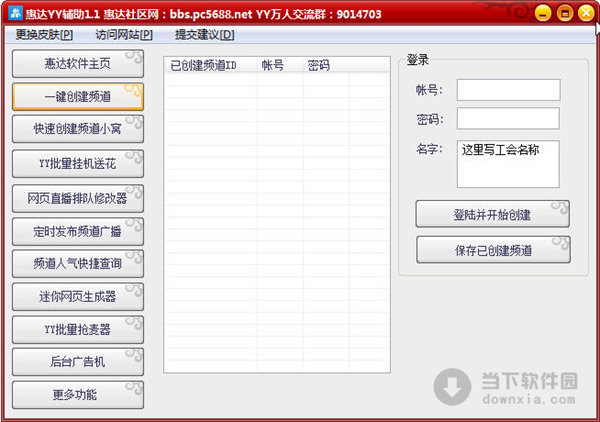Click the 密码 input field
Image resolution: width=600 pixels, height=422 pixels.
tap(508, 118)
